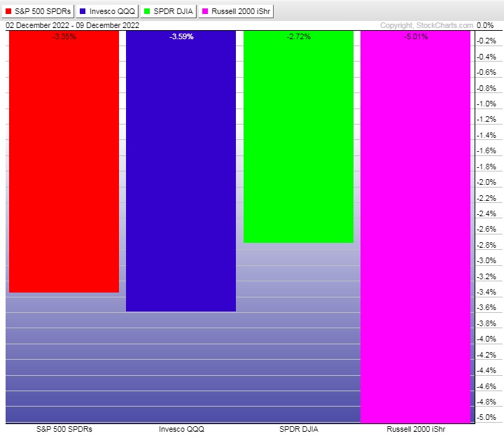Screen dimensions: 504x443
Task: Click the -2.0% axis tick label
Action: [486, 182]
